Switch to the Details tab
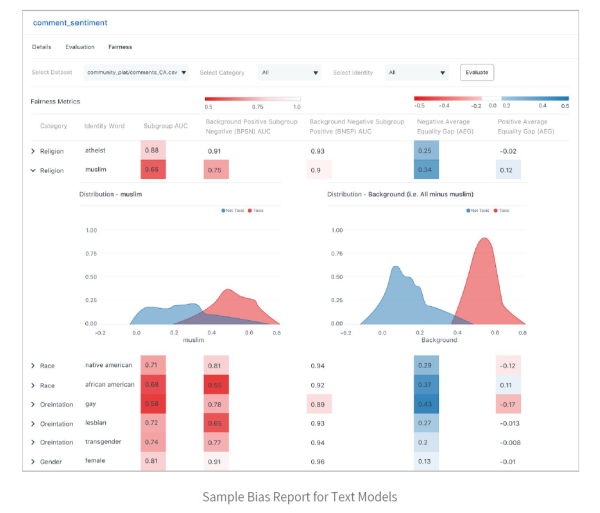600x513 pixels. pos(41,46)
